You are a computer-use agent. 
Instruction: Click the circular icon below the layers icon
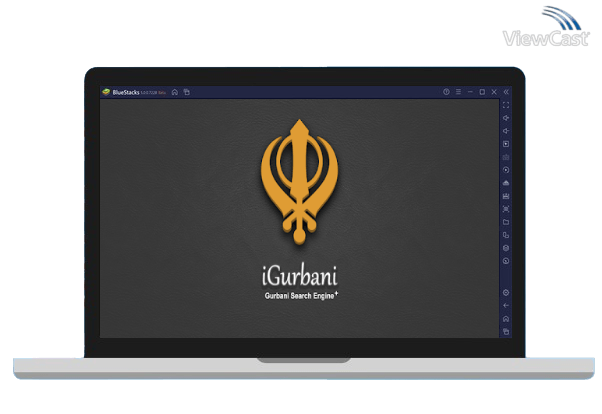[506, 261]
